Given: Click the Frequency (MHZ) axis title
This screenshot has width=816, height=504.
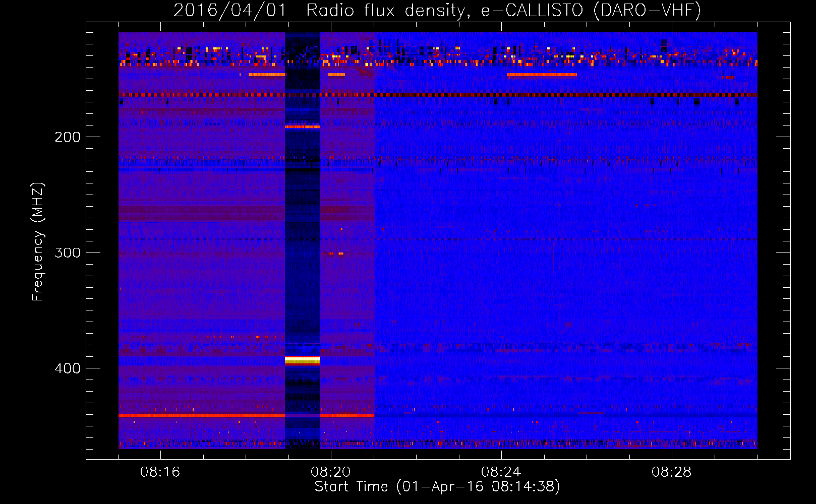Looking at the screenshot, I should (x=38, y=241).
